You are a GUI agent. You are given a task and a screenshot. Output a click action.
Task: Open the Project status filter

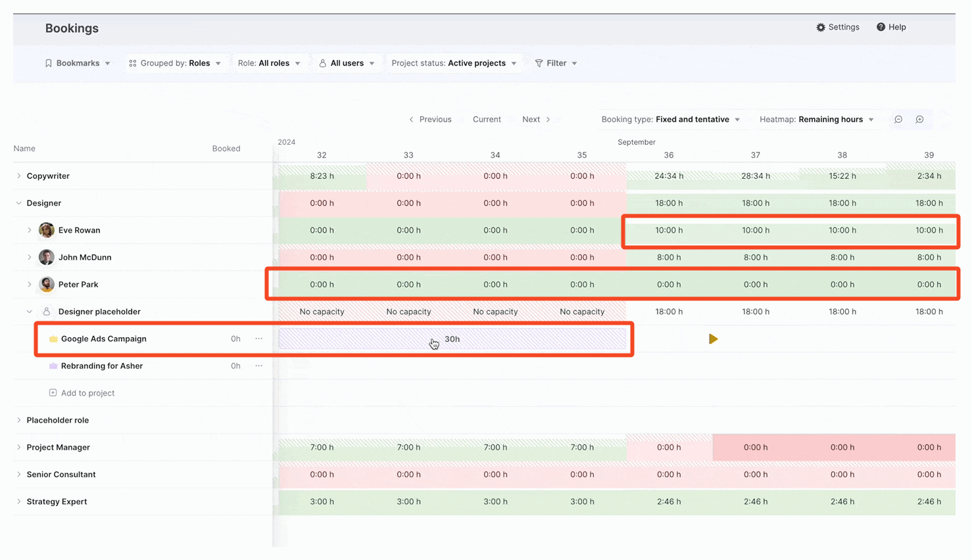click(x=454, y=64)
